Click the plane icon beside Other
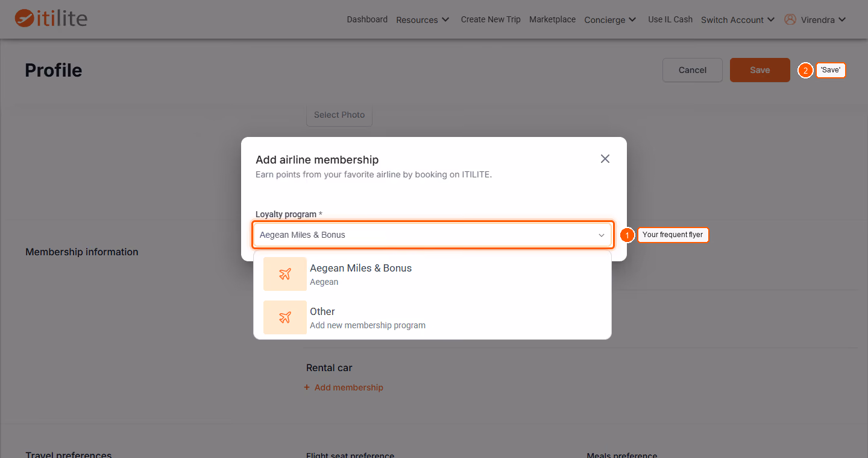 click(x=285, y=317)
